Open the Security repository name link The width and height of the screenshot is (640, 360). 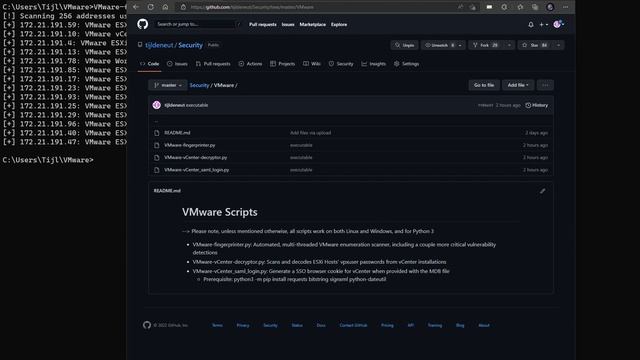[190, 45]
